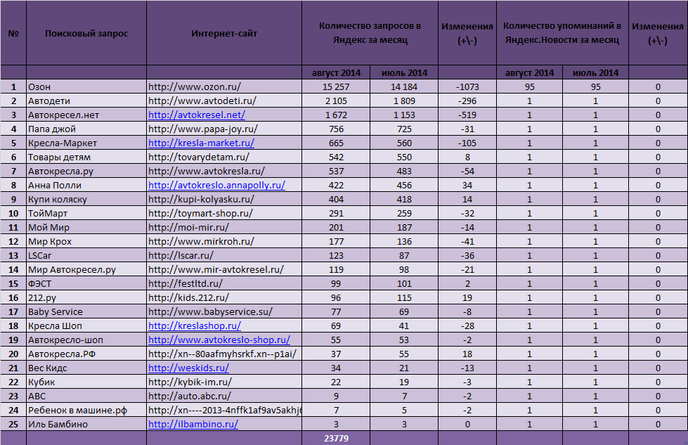
Task: Click the 'Интернет-сайт' column header
Action: coord(224,33)
